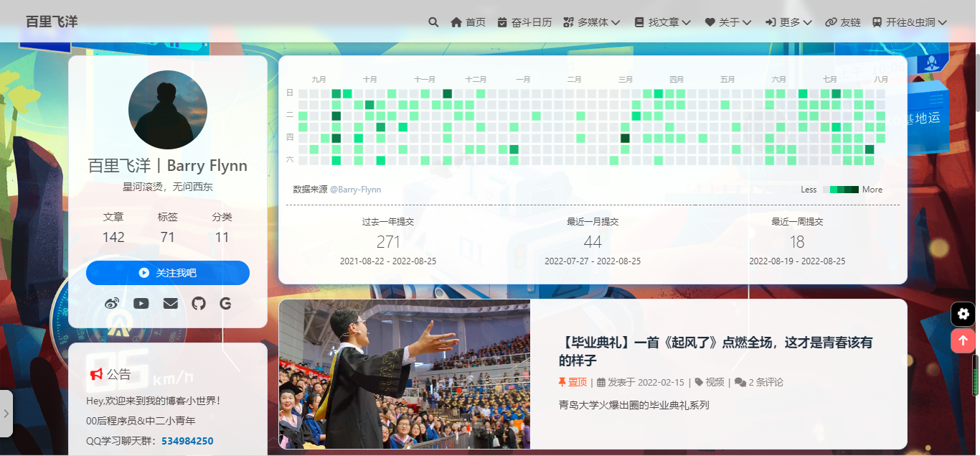The width and height of the screenshot is (980, 456).
Task: Click the date range 2022-07-27 - 2022-08-25
Action: pyautogui.click(x=593, y=261)
